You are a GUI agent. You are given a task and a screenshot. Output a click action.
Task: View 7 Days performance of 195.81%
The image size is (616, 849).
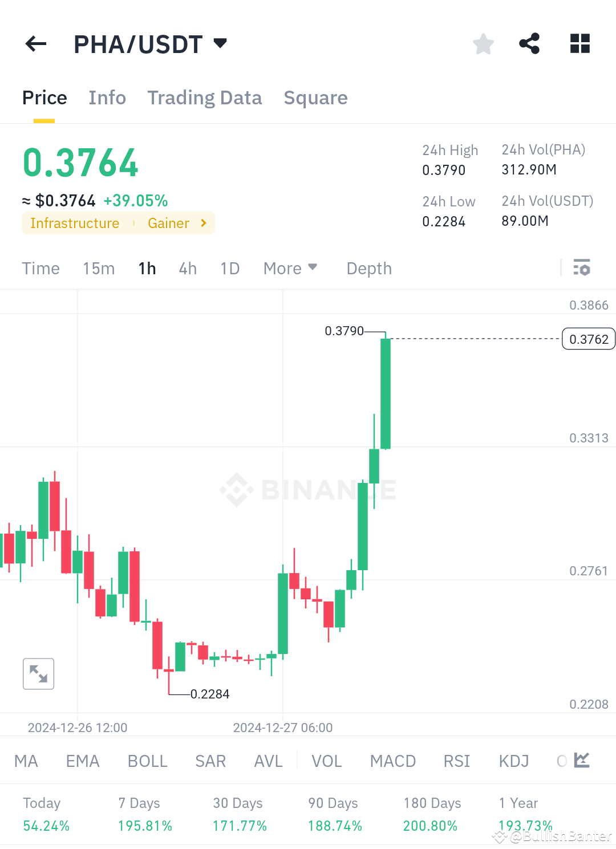coord(144,814)
